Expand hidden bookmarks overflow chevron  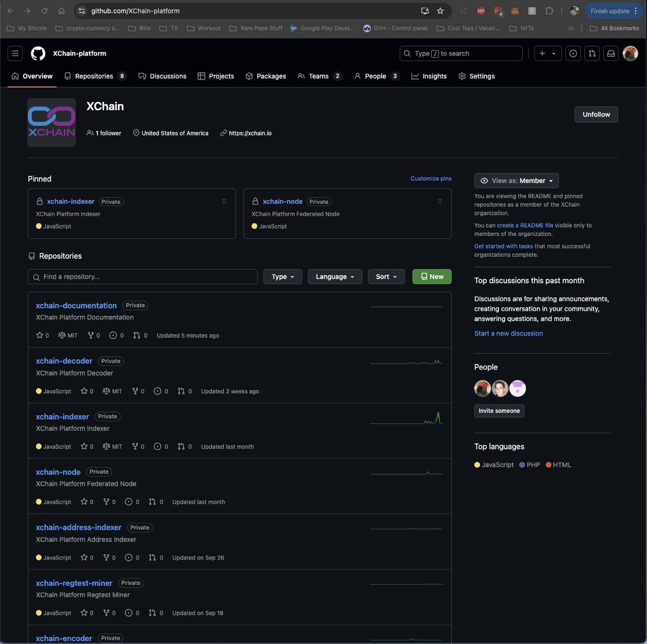pyautogui.click(x=571, y=28)
